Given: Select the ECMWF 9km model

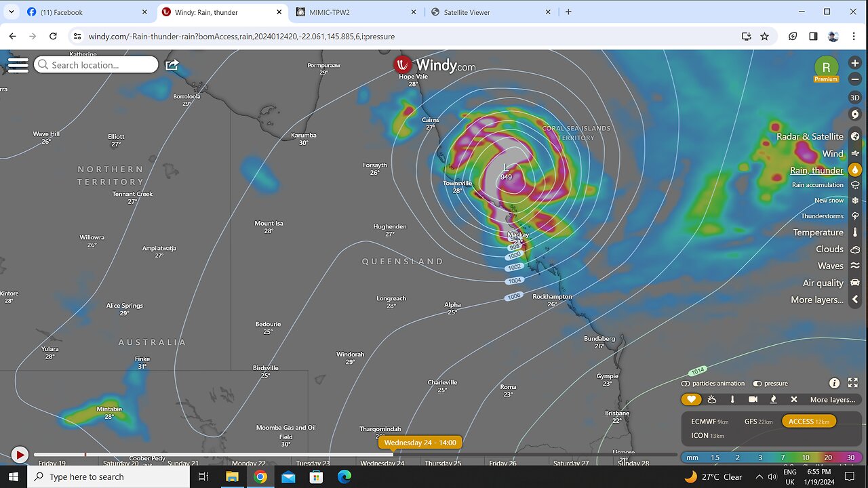Looking at the screenshot, I should (x=709, y=422).
